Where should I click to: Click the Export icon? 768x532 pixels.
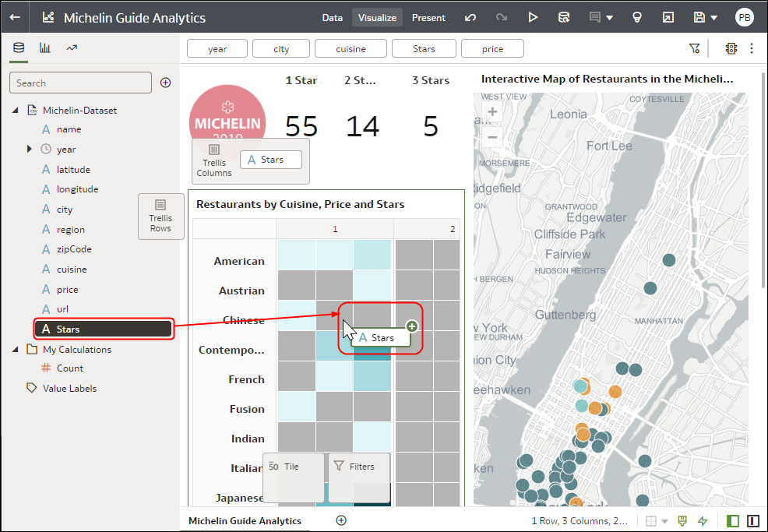[668, 18]
